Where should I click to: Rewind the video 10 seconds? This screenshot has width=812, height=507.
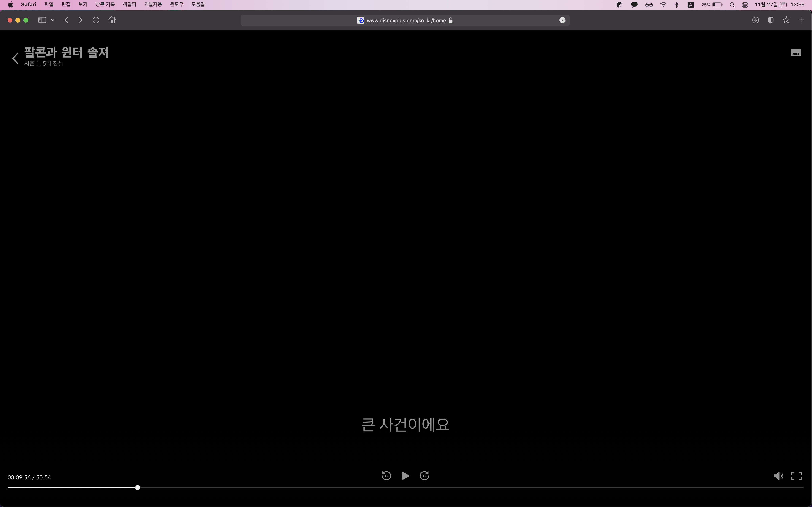(x=386, y=476)
